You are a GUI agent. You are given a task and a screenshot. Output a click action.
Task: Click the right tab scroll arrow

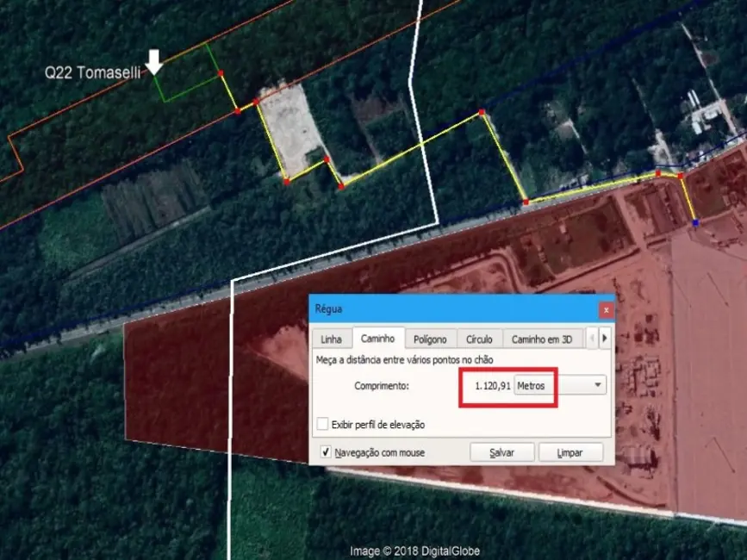[605, 339]
